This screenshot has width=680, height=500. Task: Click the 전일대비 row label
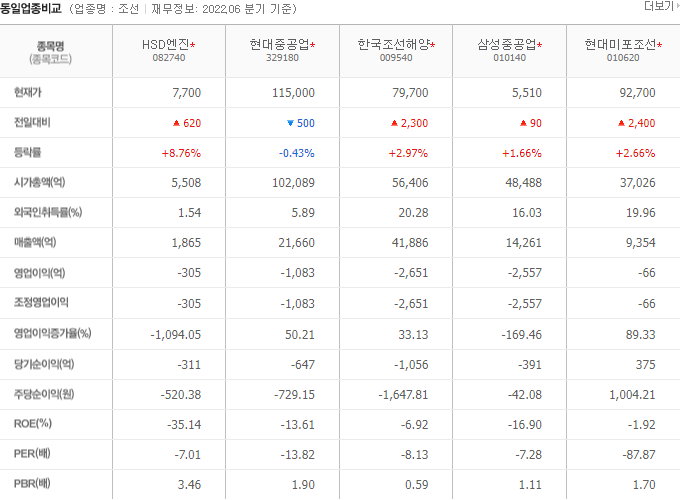32,122
